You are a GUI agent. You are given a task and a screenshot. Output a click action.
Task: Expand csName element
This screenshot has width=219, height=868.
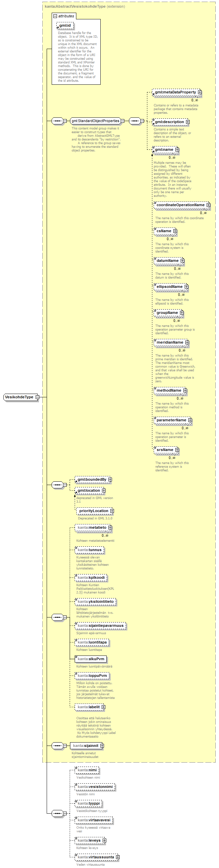(175, 231)
